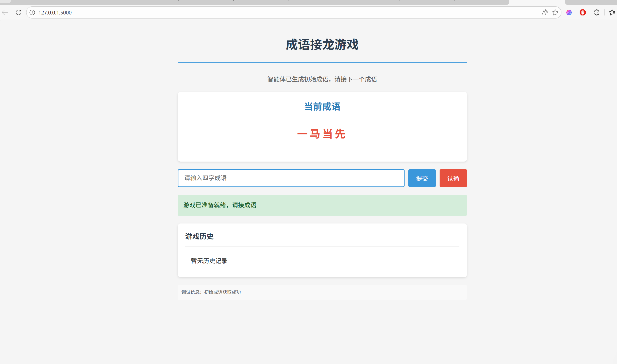Click the blue 提交 button
This screenshot has width=617, height=364.
click(x=422, y=178)
